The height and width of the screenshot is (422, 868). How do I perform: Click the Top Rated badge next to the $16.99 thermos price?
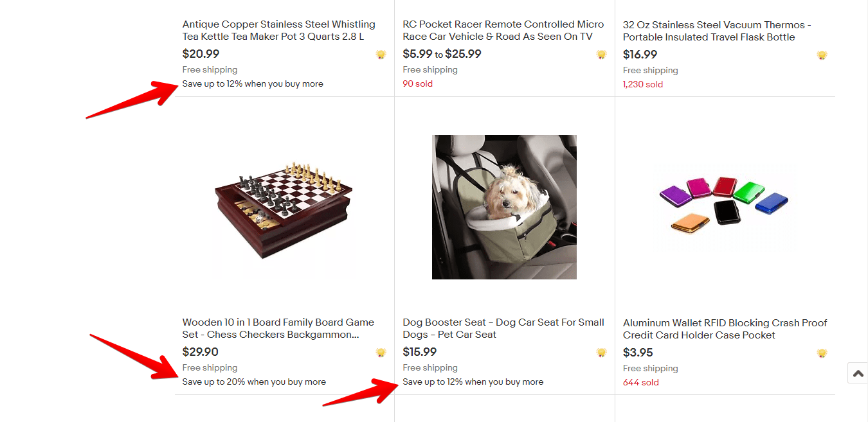point(822,55)
